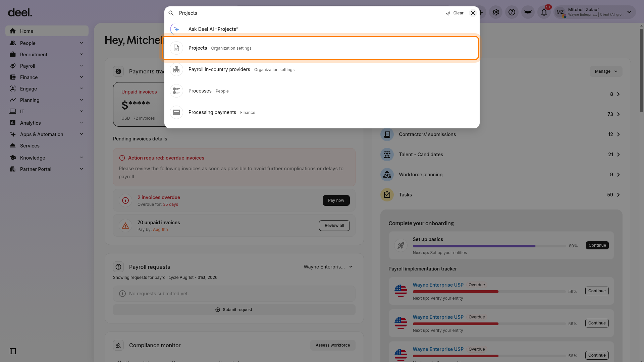
Task: Open the Services item in the sidebar
Action: pos(47,146)
